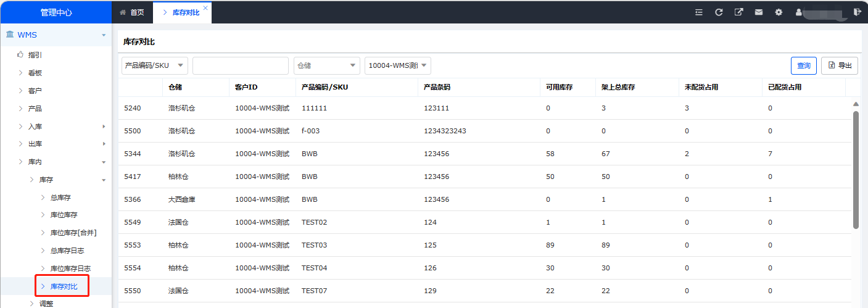Click SKU 111111 cell
Screen dimensions: 868x308
click(x=314, y=108)
